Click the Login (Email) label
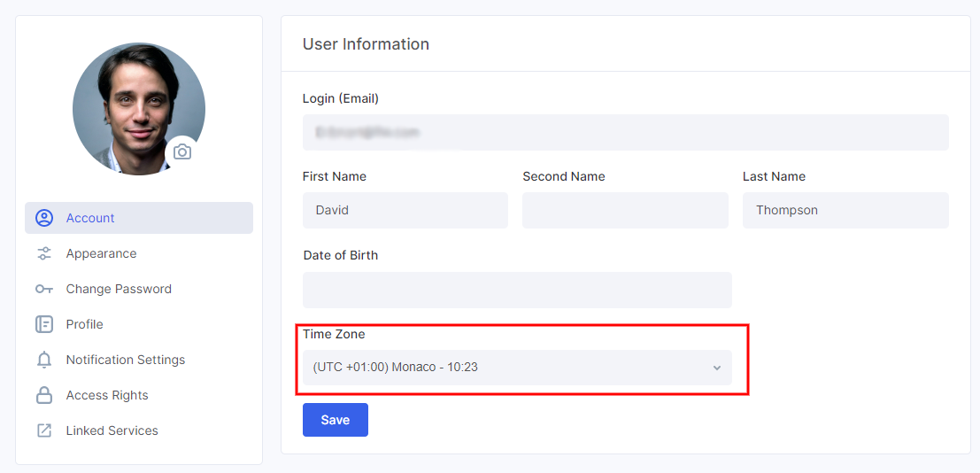The height and width of the screenshot is (473, 980). pyautogui.click(x=341, y=98)
